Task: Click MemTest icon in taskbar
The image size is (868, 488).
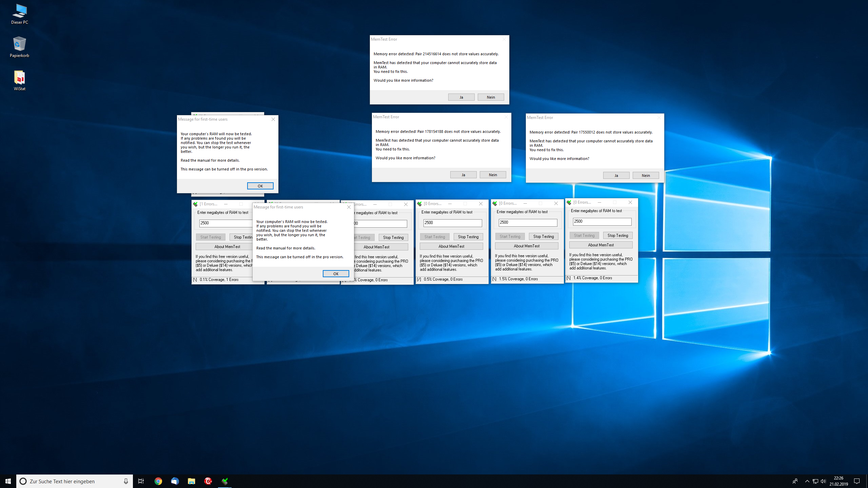Action: coord(224,481)
